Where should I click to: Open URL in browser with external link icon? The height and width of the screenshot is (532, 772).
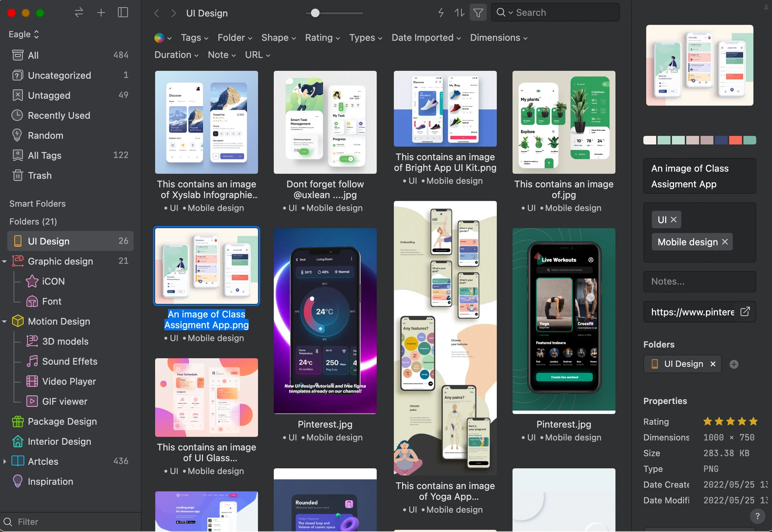(x=745, y=312)
